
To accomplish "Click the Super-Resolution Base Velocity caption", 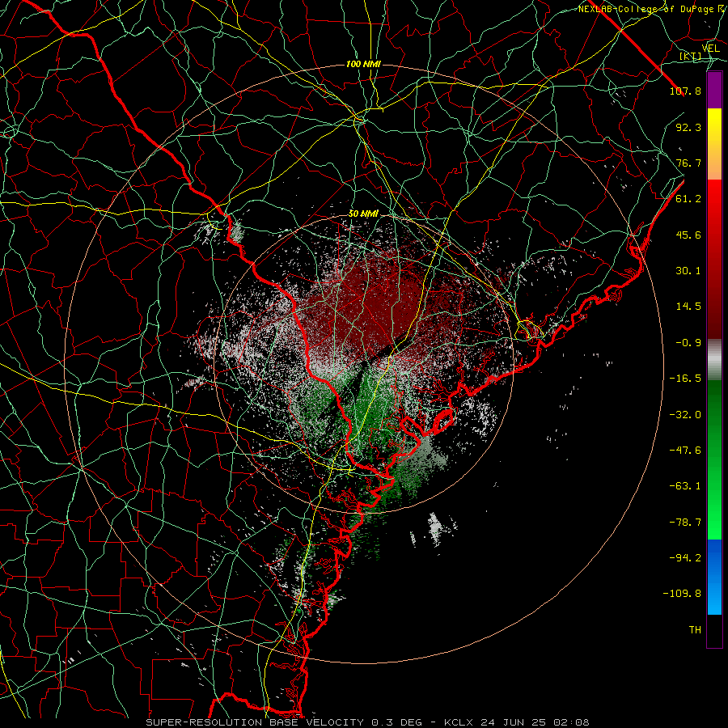I will coord(368,722).
